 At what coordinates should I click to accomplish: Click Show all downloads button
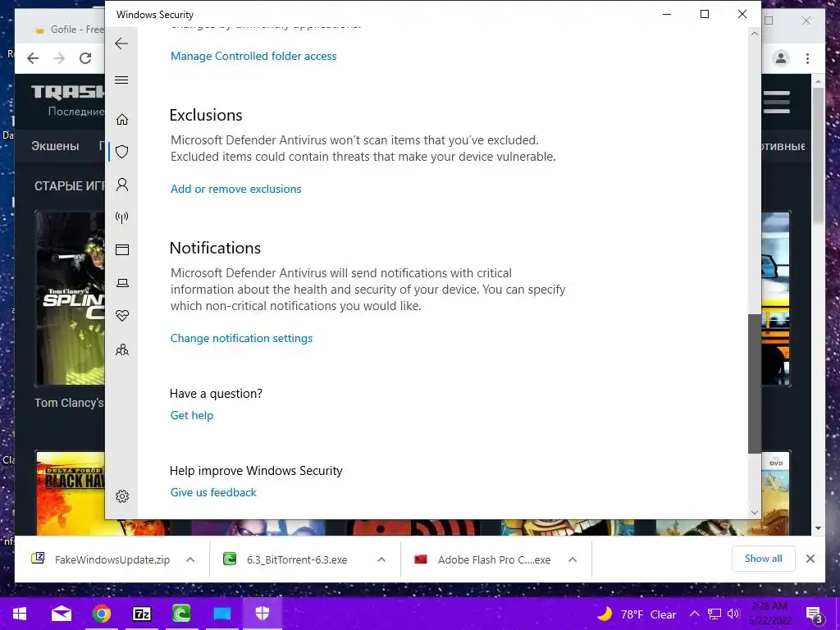764,559
